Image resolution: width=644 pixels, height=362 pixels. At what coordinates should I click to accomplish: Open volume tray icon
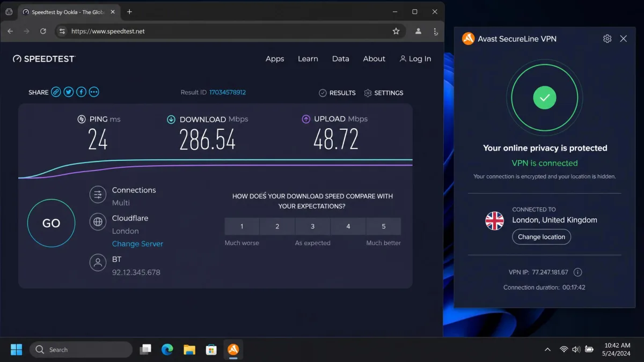coord(576,350)
